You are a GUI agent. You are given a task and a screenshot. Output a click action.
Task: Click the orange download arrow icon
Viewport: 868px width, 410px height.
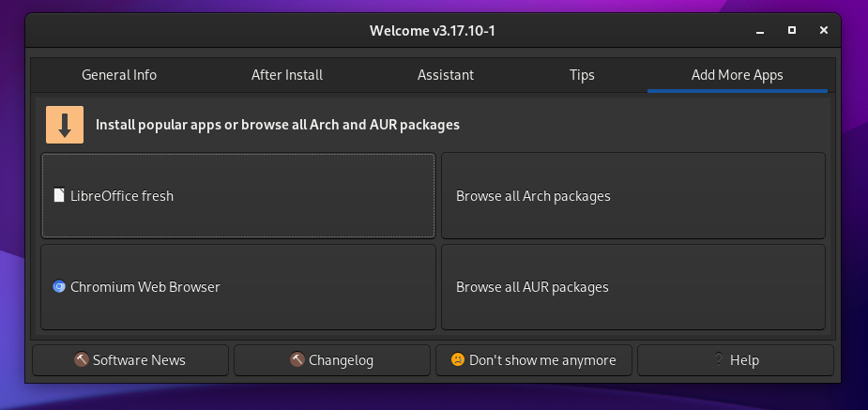(65, 125)
